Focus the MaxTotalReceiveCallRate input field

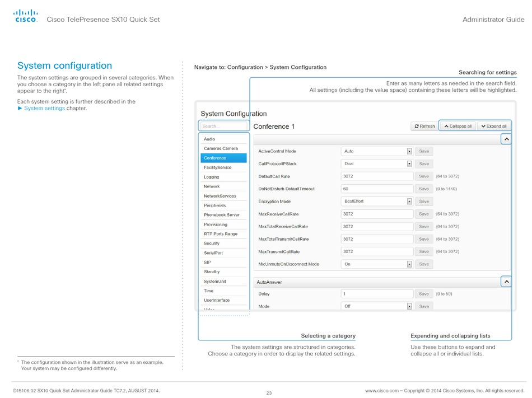coord(377,227)
